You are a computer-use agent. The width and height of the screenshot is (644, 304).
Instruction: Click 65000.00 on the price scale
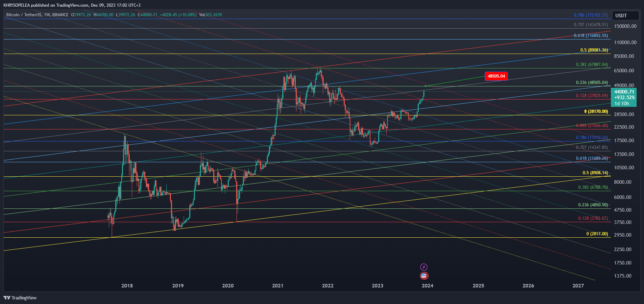click(x=624, y=71)
